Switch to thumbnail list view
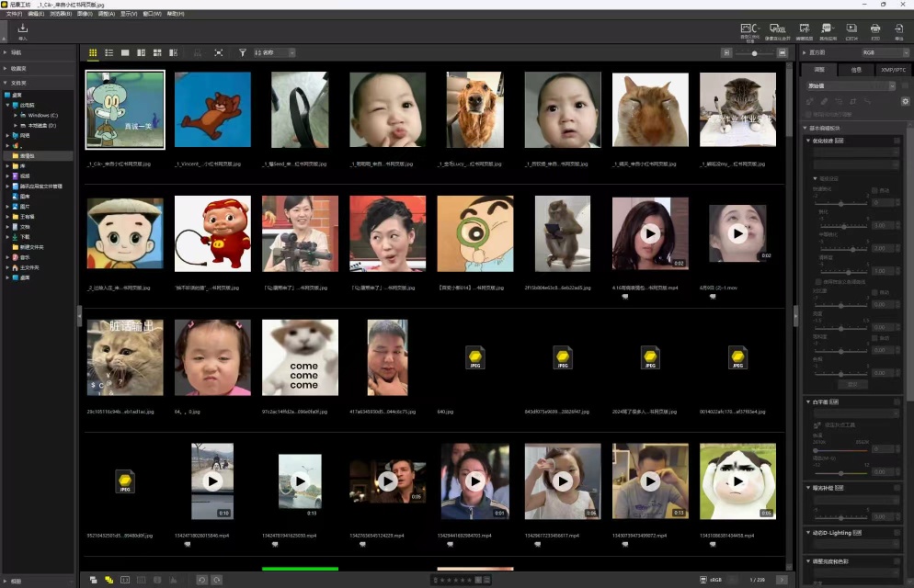The width and height of the screenshot is (914, 588). [x=109, y=53]
